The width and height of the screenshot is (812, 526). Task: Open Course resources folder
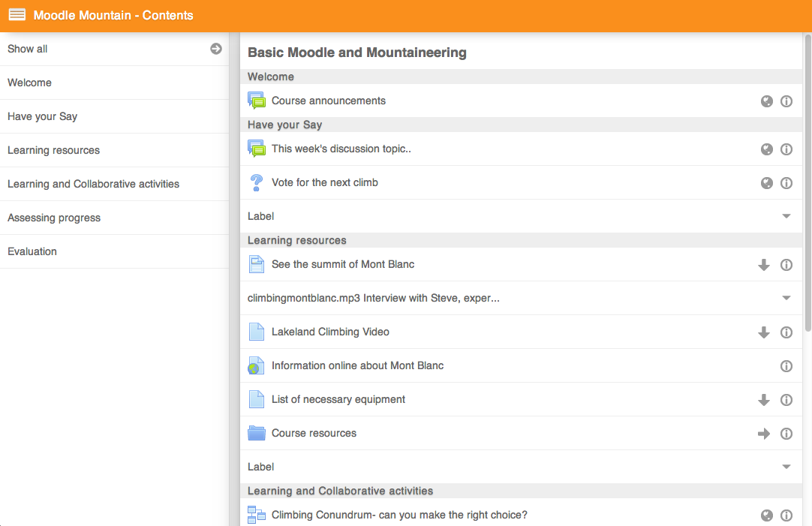point(314,433)
